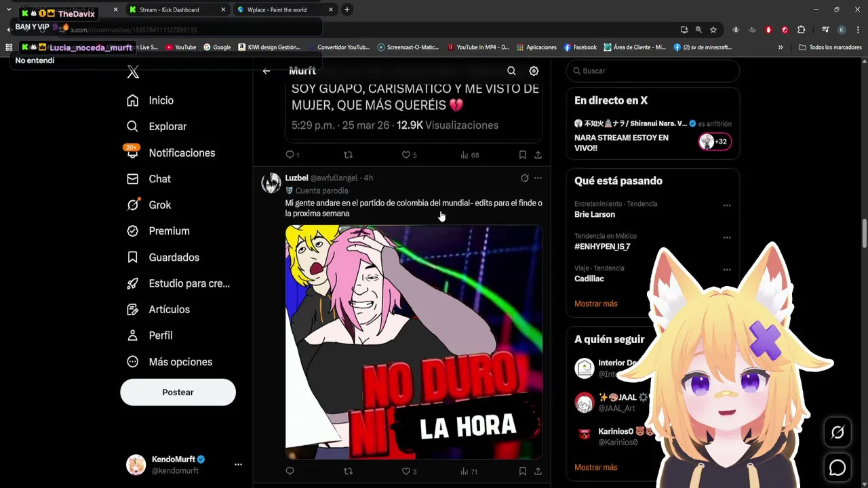
Task: Open browser extensions puzzle icon
Action: tap(801, 30)
